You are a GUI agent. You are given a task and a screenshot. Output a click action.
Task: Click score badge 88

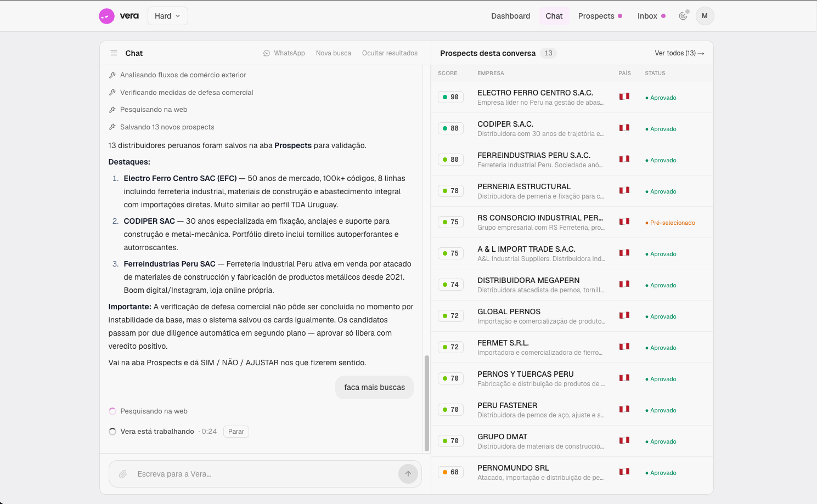point(450,128)
